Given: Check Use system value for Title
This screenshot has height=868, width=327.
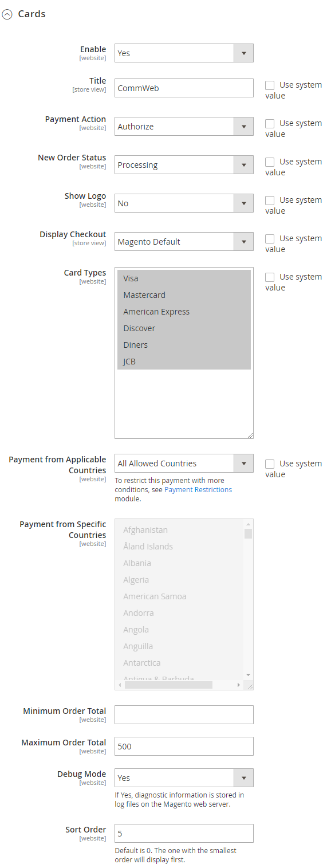Looking at the screenshot, I should (x=270, y=85).
